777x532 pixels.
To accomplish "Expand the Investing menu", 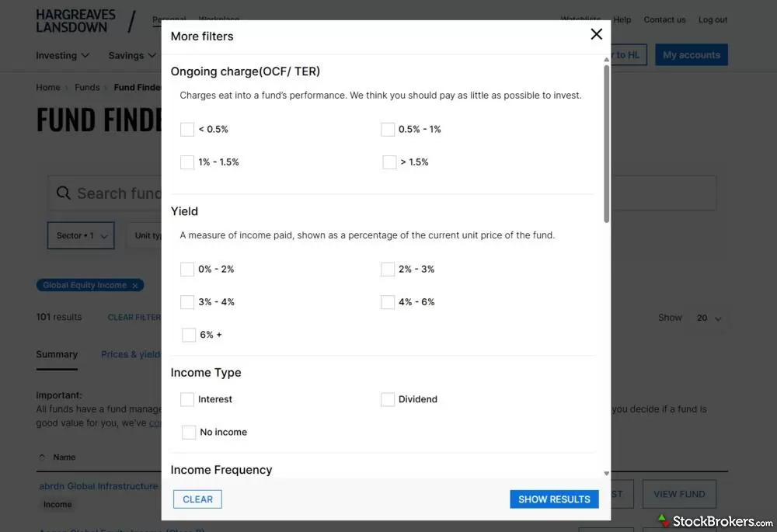I will tap(63, 56).
